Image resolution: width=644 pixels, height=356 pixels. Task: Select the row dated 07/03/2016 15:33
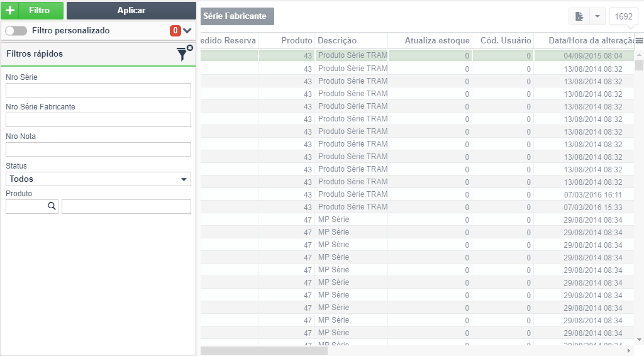[x=418, y=207]
